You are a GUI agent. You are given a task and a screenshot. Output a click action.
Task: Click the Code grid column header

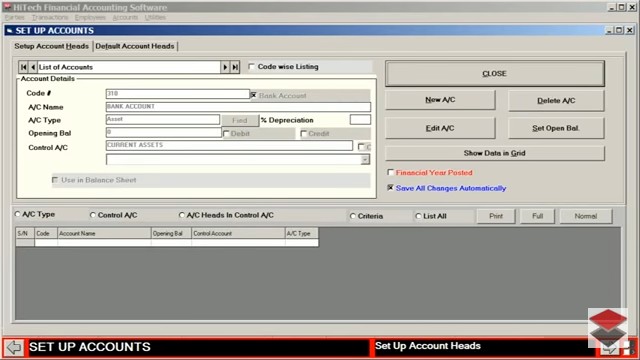click(46, 233)
